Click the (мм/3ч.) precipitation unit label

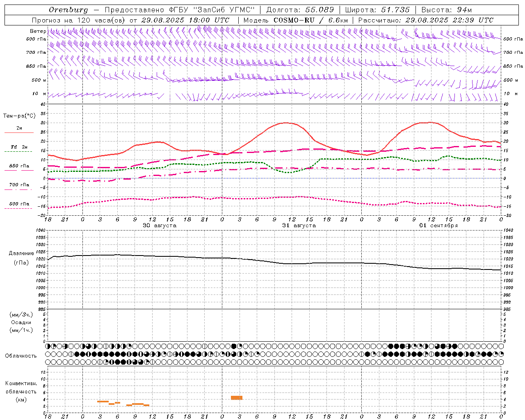coord(21,315)
